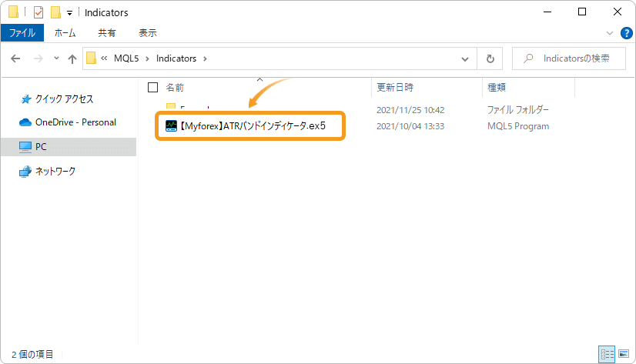Open the Help question mark icon

(626, 33)
